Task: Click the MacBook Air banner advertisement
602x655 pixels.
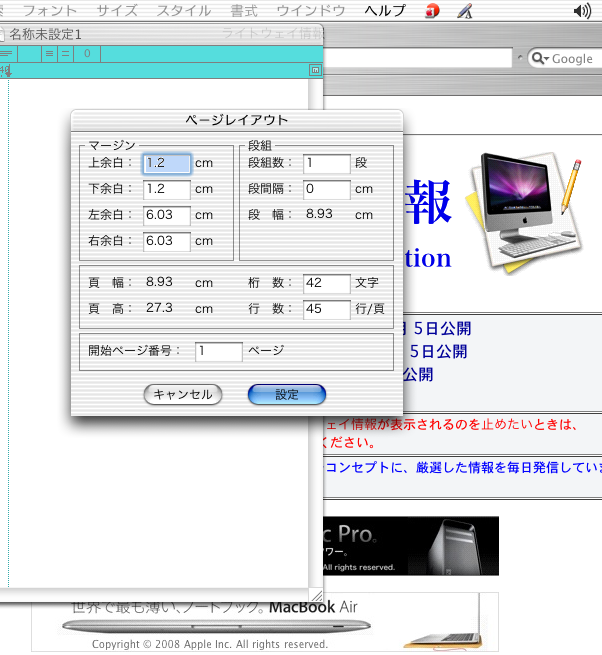Action: 265,620
